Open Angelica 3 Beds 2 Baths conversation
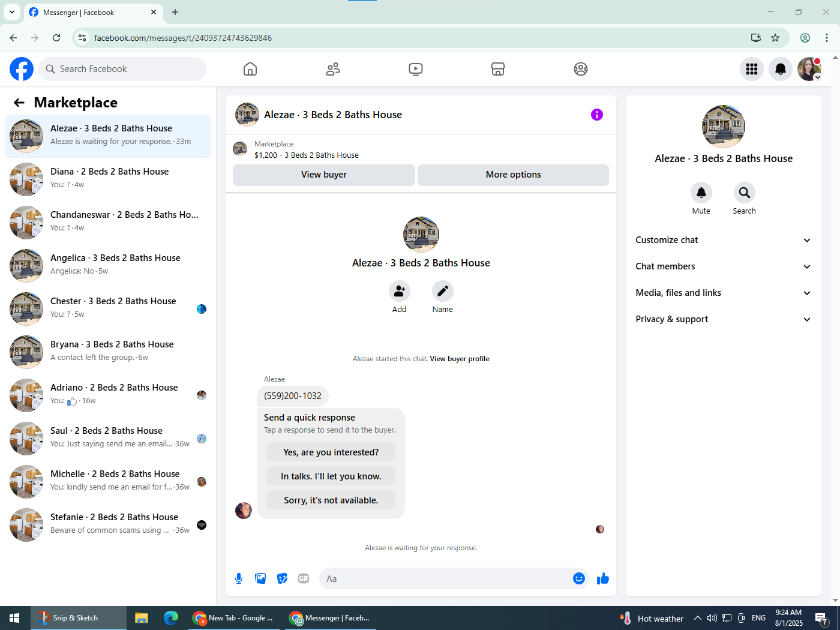This screenshot has width=840, height=630. pyautogui.click(x=108, y=266)
